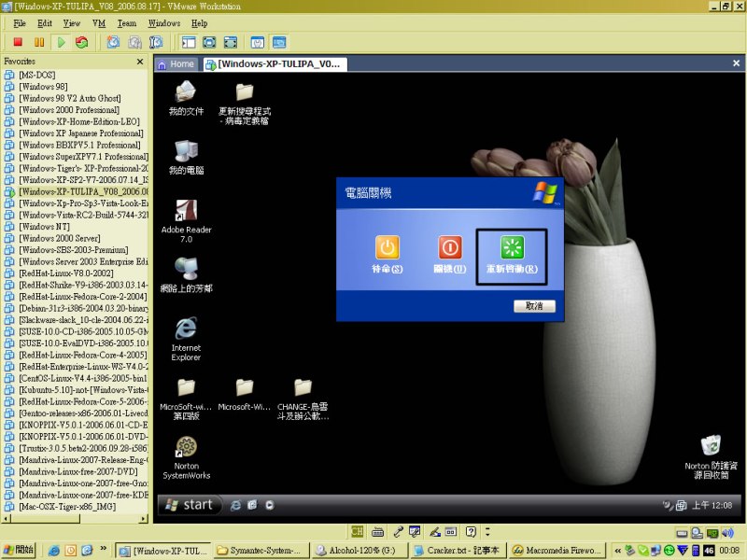
Task: Switch to Symantec-System taskbar button
Action: pyautogui.click(x=261, y=551)
